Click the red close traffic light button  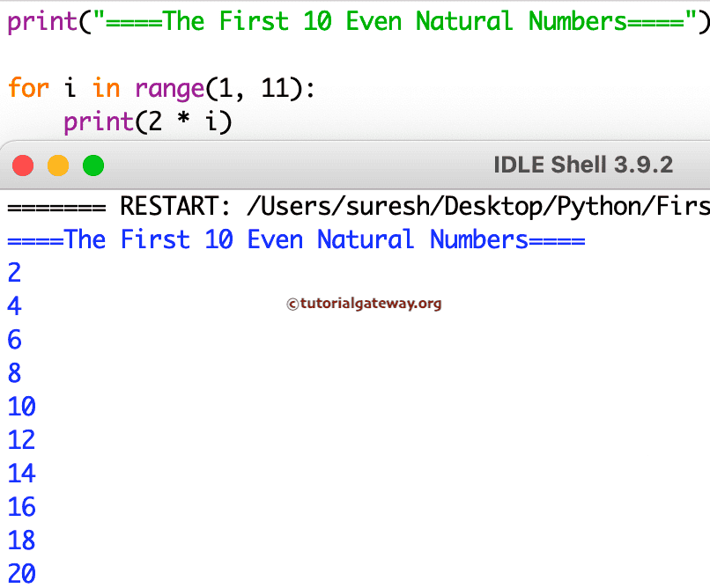pyautogui.click(x=23, y=165)
